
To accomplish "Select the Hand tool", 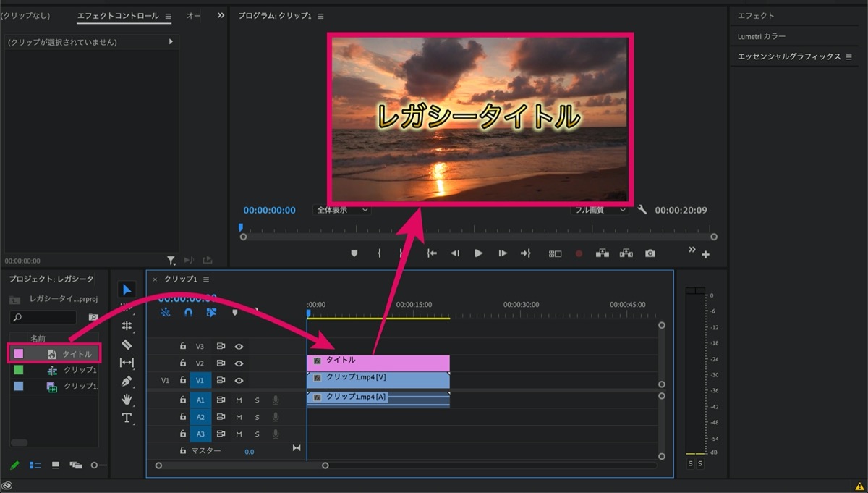I will coord(127,399).
